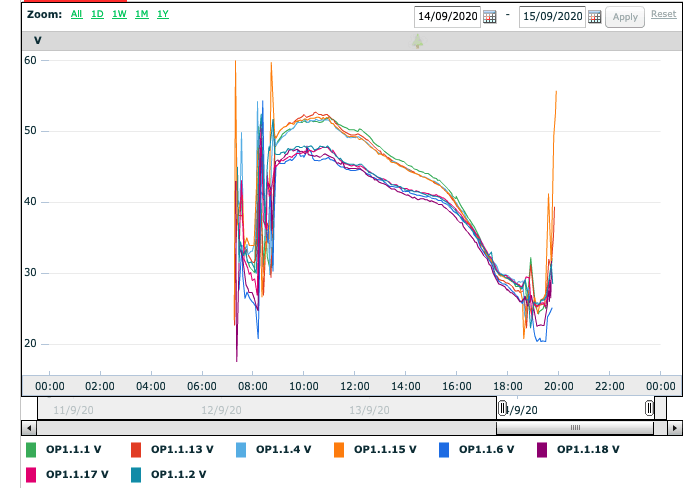Click the OP1.1.1 V legend label
This screenshot has width=683, height=488.
(74, 449)
